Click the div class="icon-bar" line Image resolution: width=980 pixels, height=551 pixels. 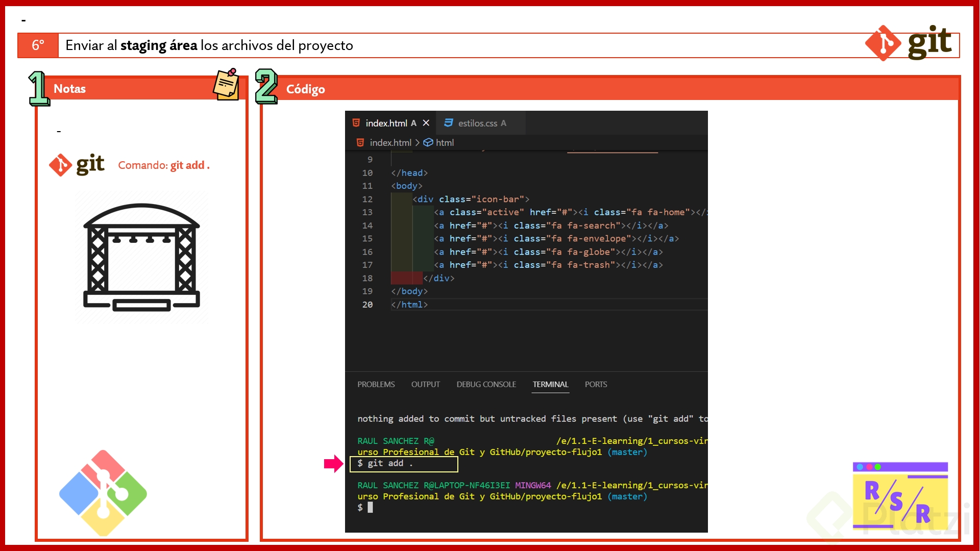coord(471,199)
